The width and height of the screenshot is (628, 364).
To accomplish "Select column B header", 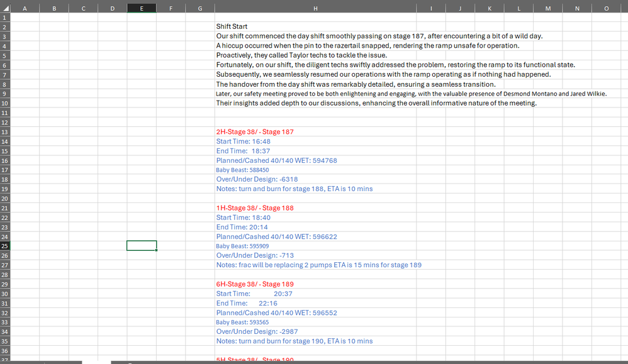I will click(54, 8).
